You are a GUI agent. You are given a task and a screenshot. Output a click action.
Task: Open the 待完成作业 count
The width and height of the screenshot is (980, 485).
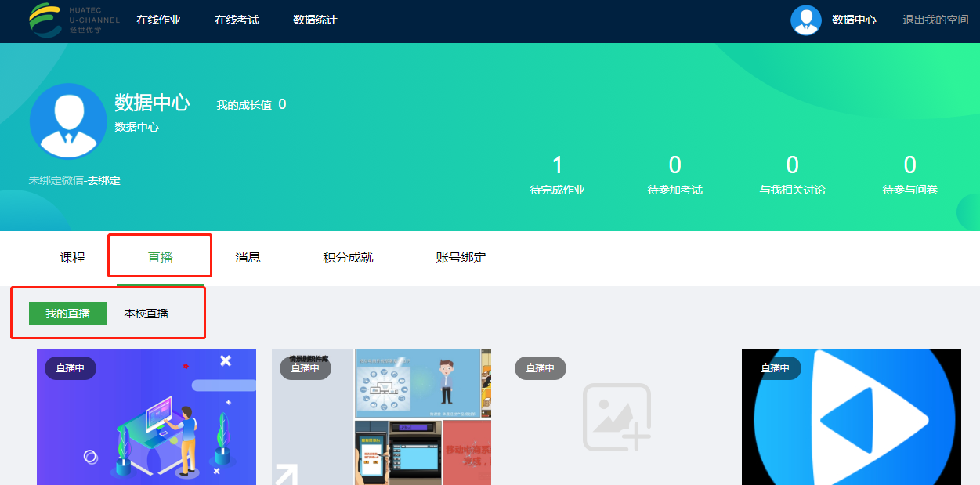(x=557, y=174)
